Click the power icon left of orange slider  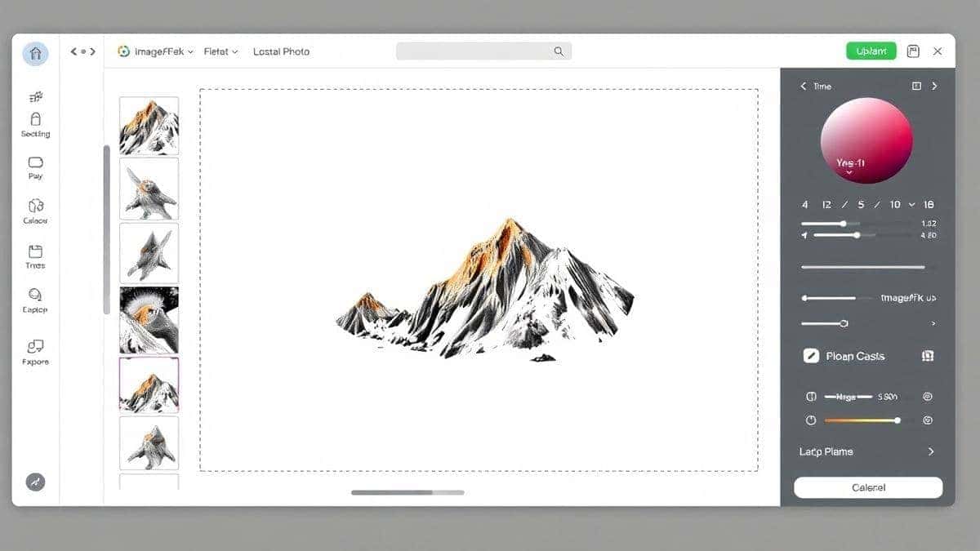pyautogui.click(x=811, y=420)
